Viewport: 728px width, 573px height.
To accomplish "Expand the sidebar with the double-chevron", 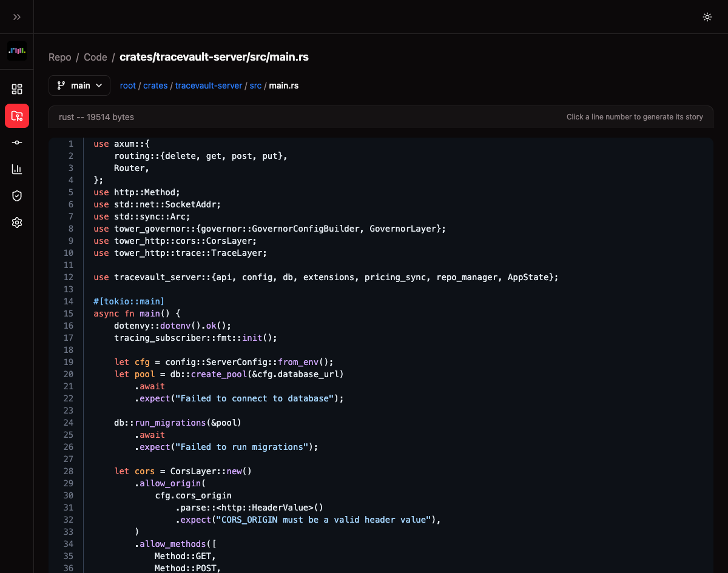I will coord(16,16).
